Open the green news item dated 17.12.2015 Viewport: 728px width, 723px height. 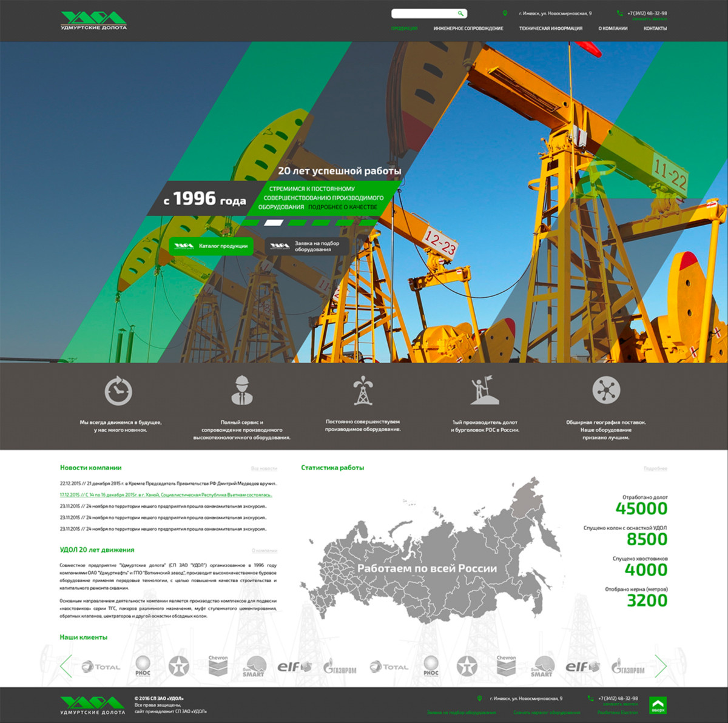[x=166, y=495]
